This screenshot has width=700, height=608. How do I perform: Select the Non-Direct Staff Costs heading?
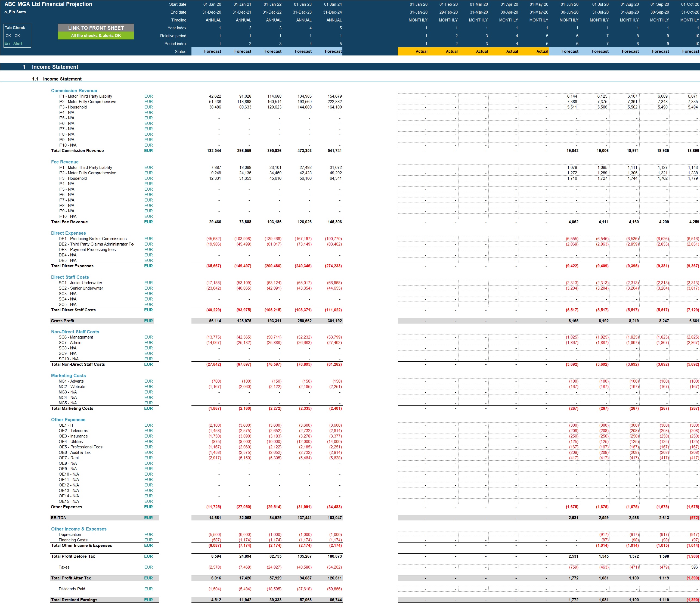(x=75, y=332)
